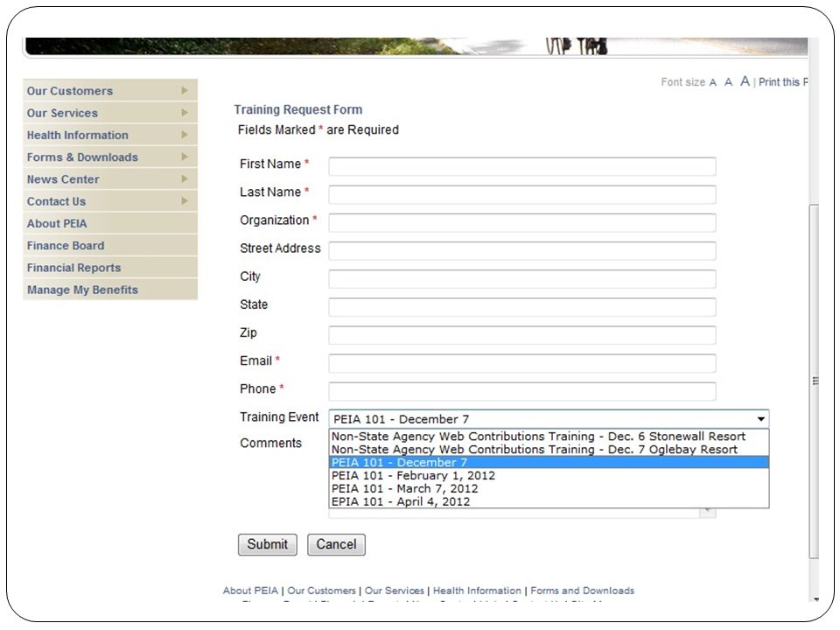This screenshot has height=630, width=840.
Task: Expand the Health Information arrow icon
Action: coord(185,135)
